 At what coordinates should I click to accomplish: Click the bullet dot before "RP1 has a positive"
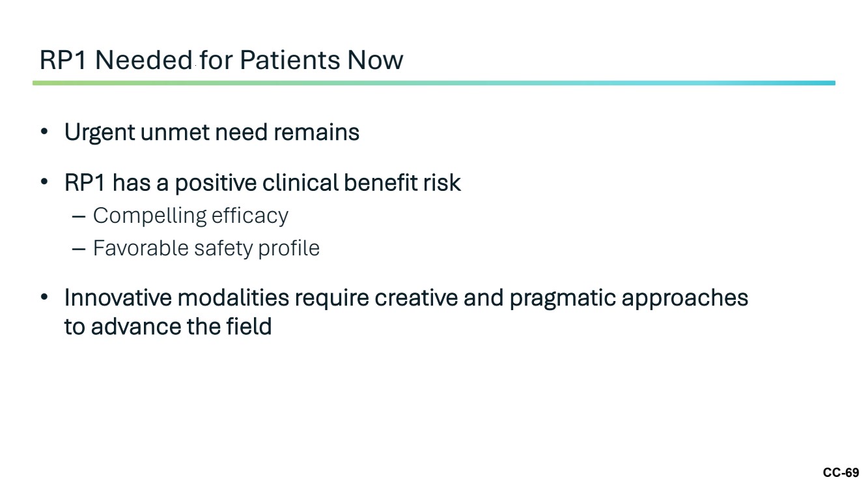(x=44, y=182)
